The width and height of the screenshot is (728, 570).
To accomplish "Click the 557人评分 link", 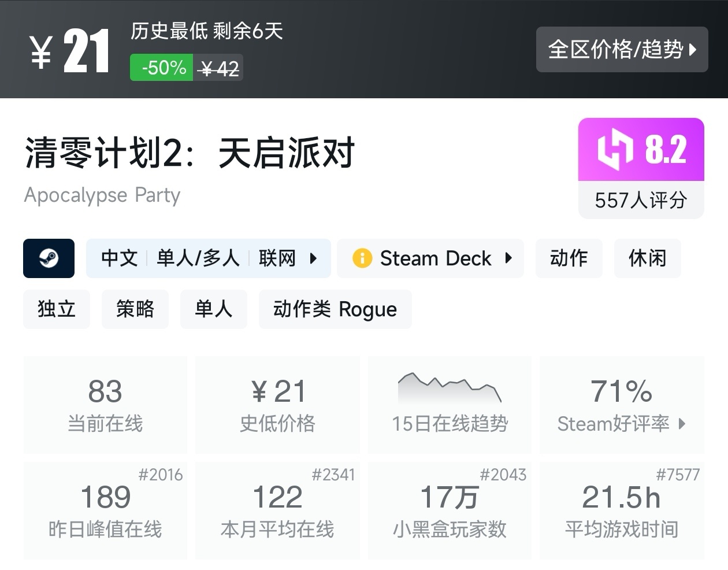I will 641,201.
